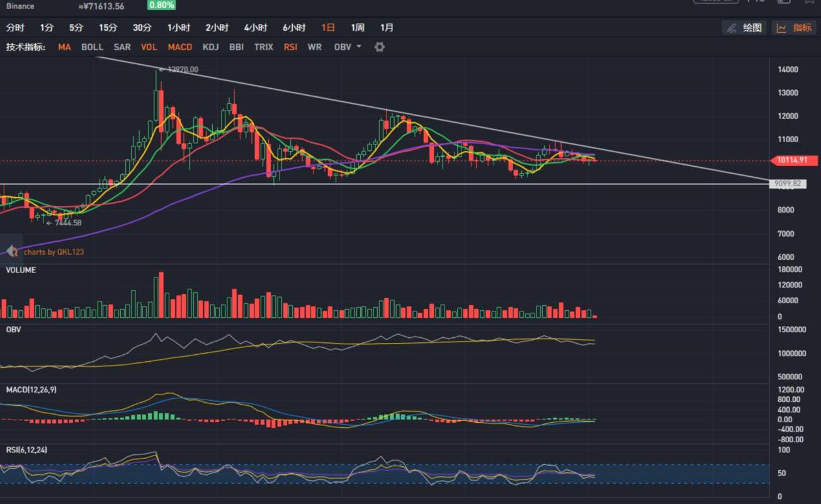Click the 9099.82 support line price tag
The image size is (821, 504).
pos(788,184)
